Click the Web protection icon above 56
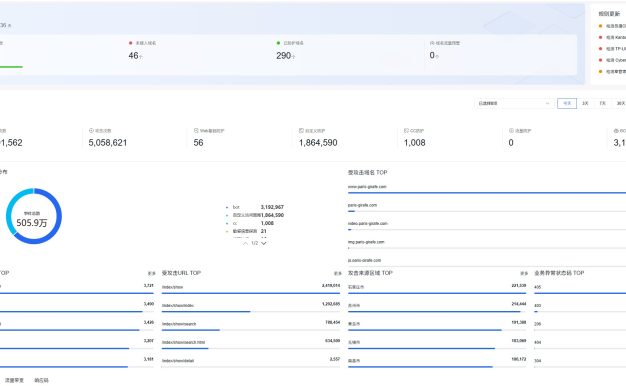This screenshot has height=386, width=626. [196, 131]
